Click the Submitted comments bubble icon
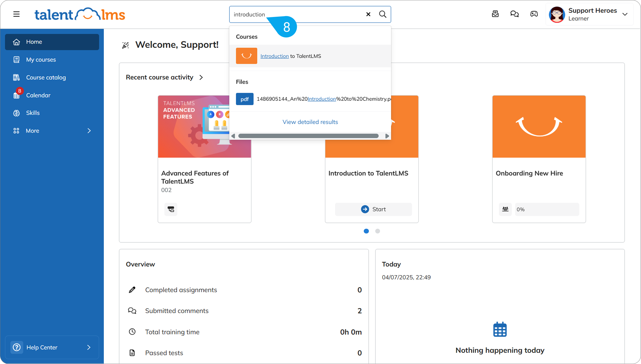641x364 pixels. (x=132, y=311)
